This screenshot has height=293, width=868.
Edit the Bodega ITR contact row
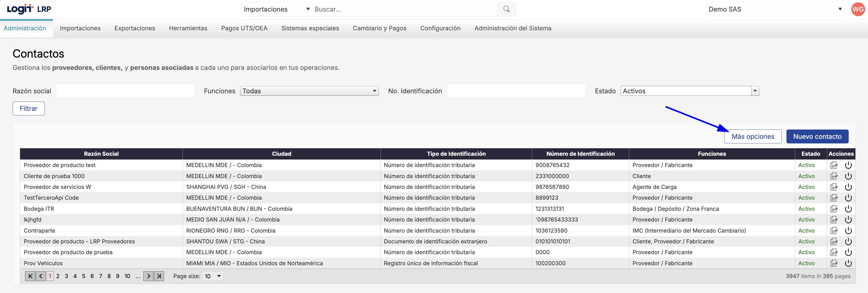pyautogui.click(x=834, y=209)
